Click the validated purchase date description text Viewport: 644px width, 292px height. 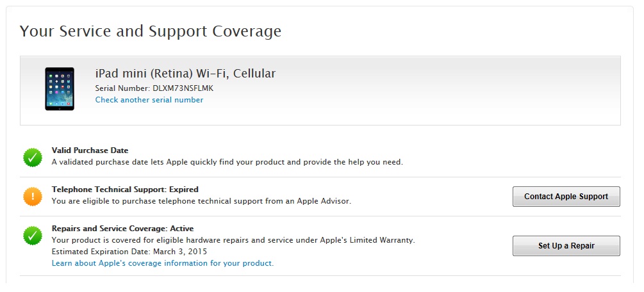[x=227, y=162]
